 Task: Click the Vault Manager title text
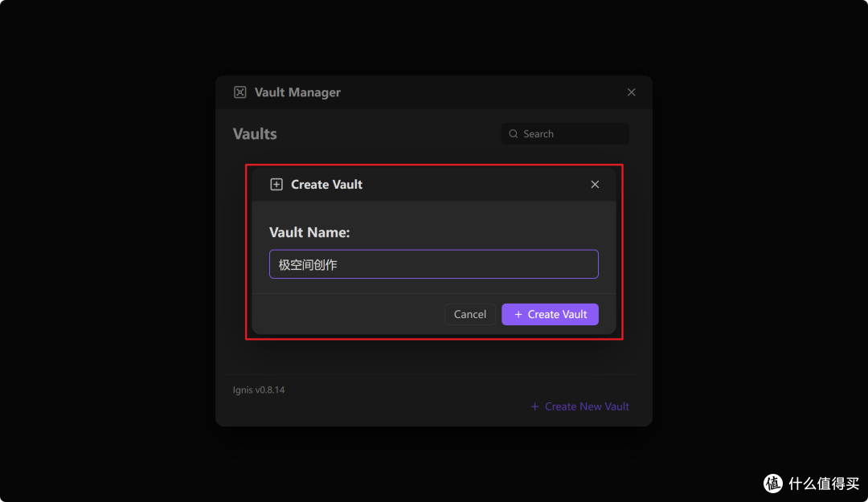[297, 92]
